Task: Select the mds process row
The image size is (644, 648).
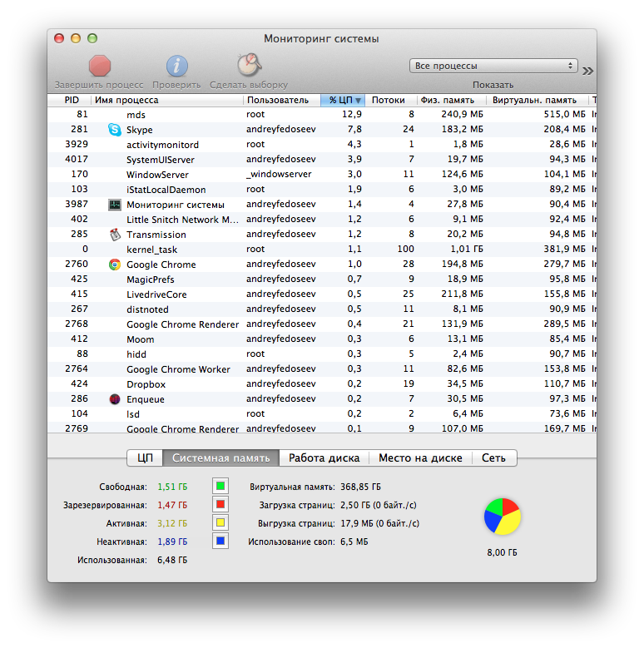Action: tap(322, 115)
